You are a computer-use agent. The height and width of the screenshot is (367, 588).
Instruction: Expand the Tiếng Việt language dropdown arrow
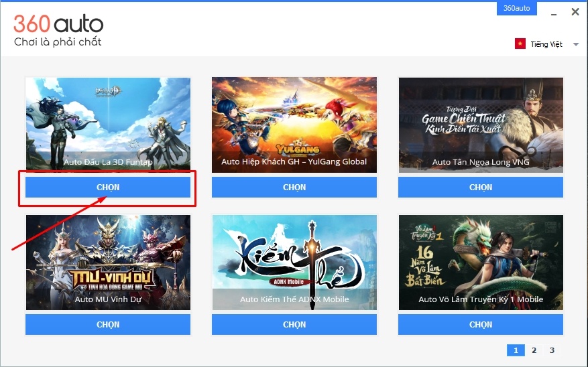pos(576,44)
